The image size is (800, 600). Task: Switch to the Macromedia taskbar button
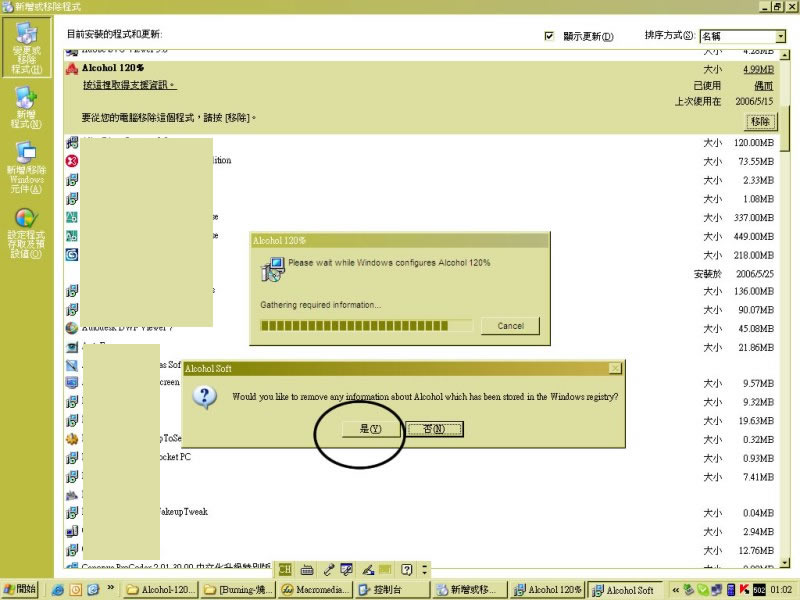click(x=315, y=590)
